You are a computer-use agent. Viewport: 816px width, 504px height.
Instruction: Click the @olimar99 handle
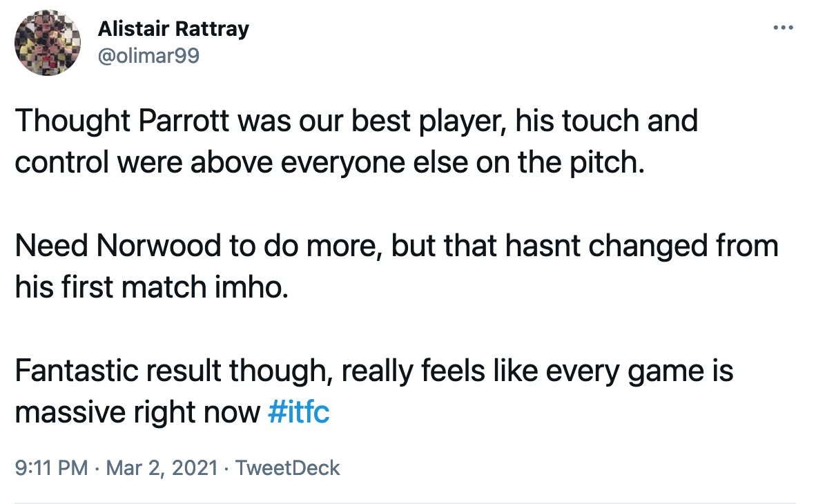click(148, 55)
